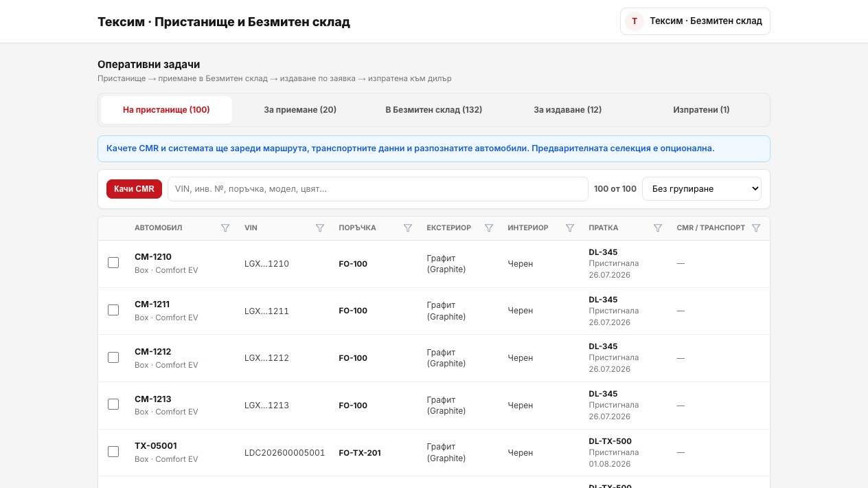Click Черен interior in CM-1213 row

click(x=521, y=406)
